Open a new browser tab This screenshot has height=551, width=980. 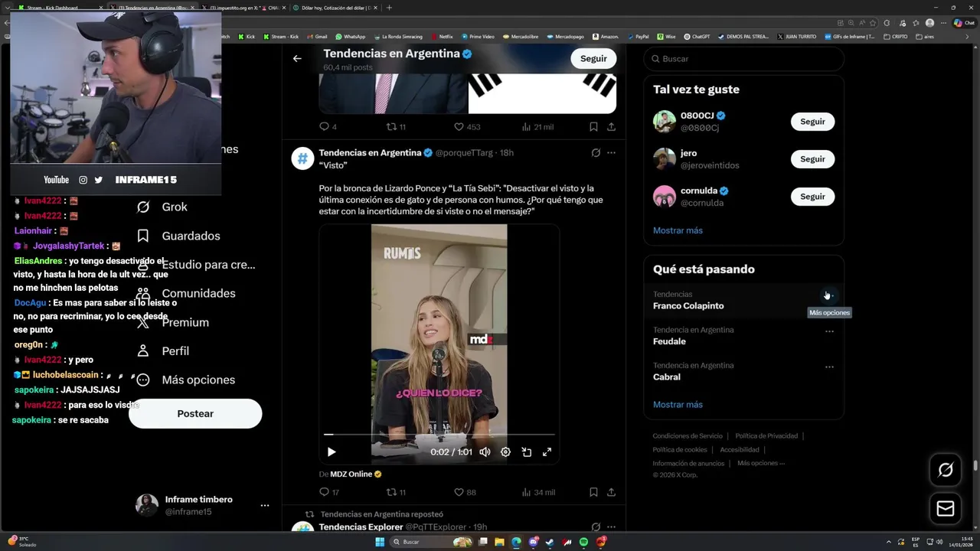coord(389,8)
